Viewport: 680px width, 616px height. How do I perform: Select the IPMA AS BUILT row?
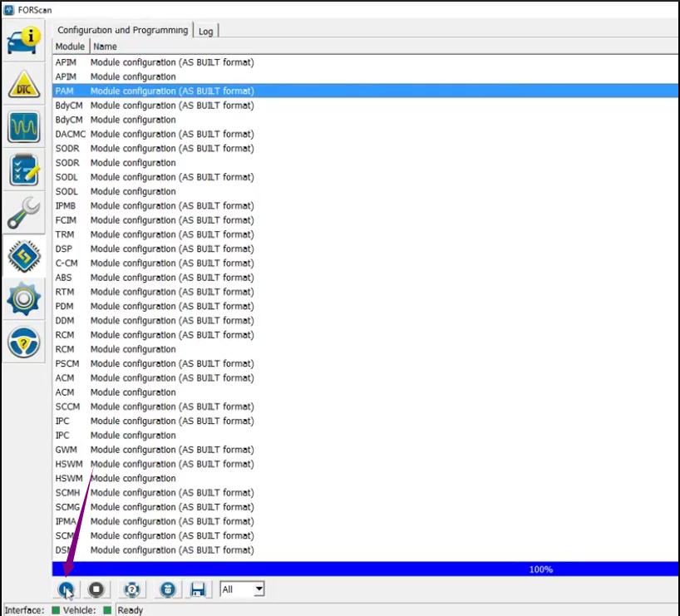coord(366,521)
